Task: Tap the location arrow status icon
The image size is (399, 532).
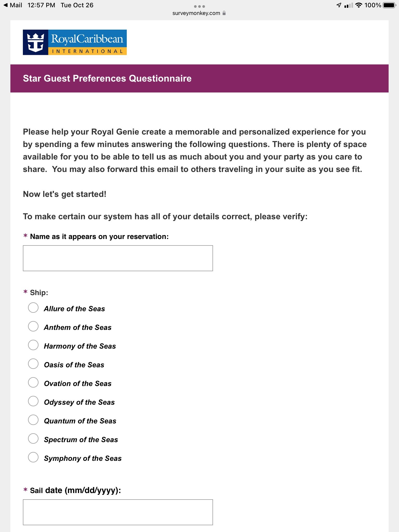Action: point(339,5)
